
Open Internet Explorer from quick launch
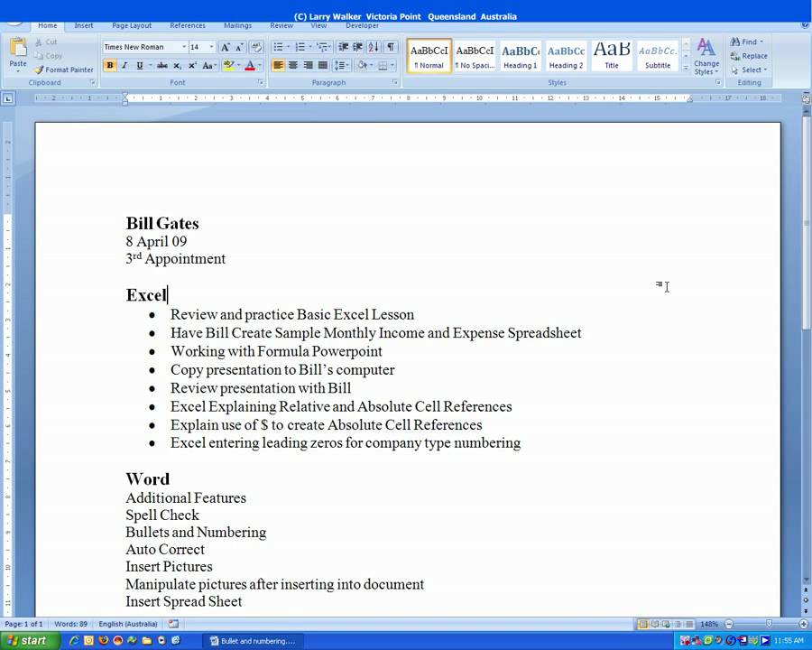pyautogui.click(x=74, y=641)
